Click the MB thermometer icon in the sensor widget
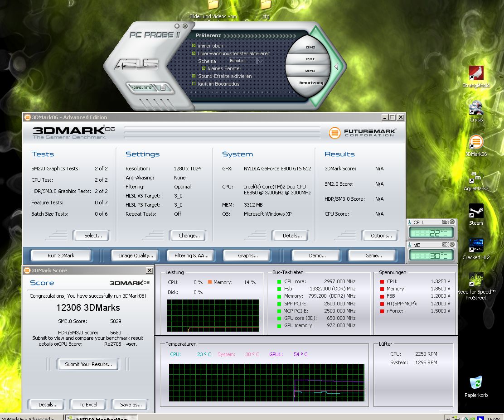Viewport: 504px width, 420px height. 410,245
